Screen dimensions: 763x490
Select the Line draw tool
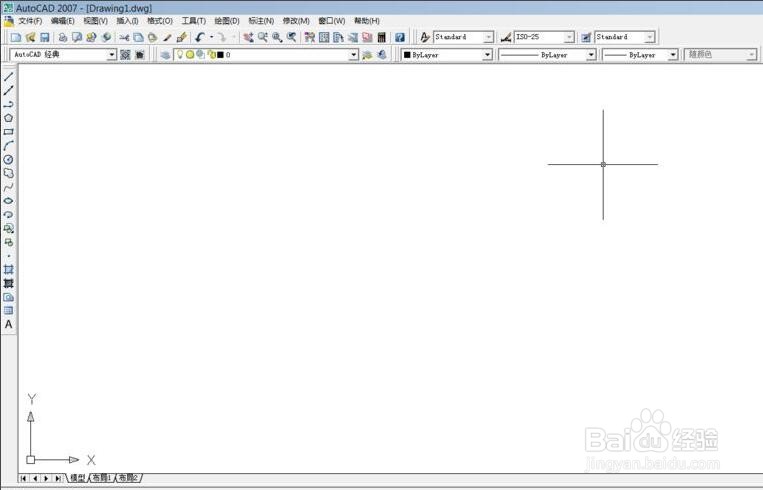coord(8,77)
